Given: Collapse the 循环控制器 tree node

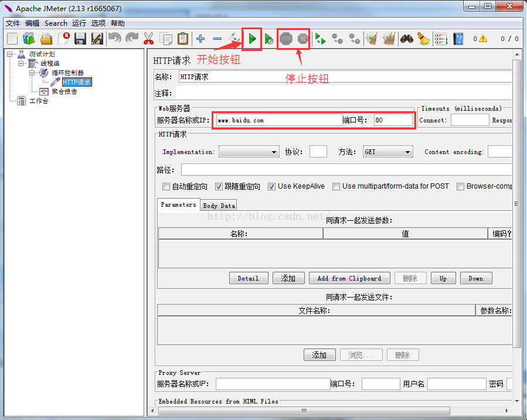Looking at the screenshot, I should 32,73.
